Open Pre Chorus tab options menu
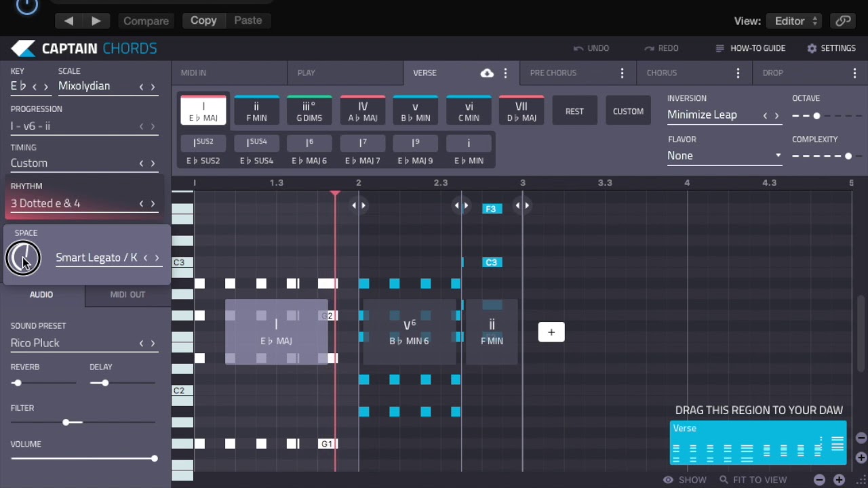The image size is (868, 488). 622,73
